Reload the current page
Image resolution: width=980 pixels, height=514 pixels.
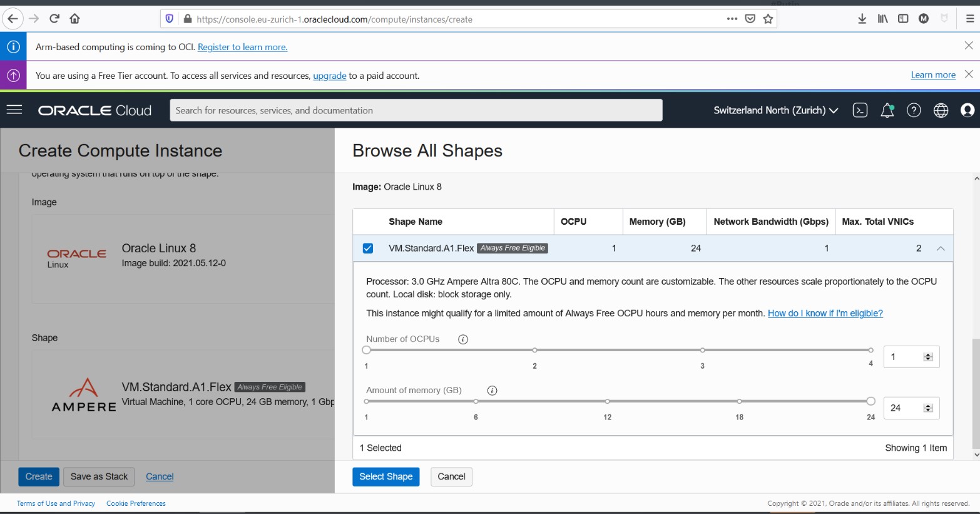54,19
